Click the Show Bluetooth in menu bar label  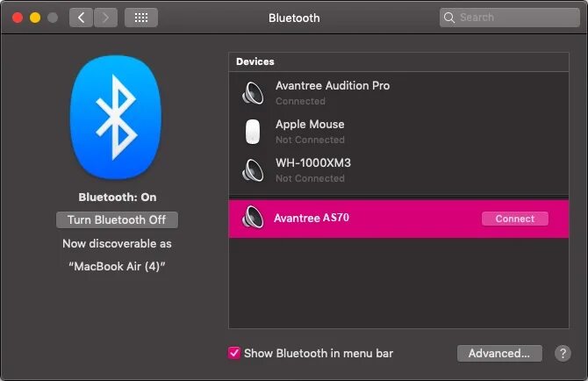(319, 353)
